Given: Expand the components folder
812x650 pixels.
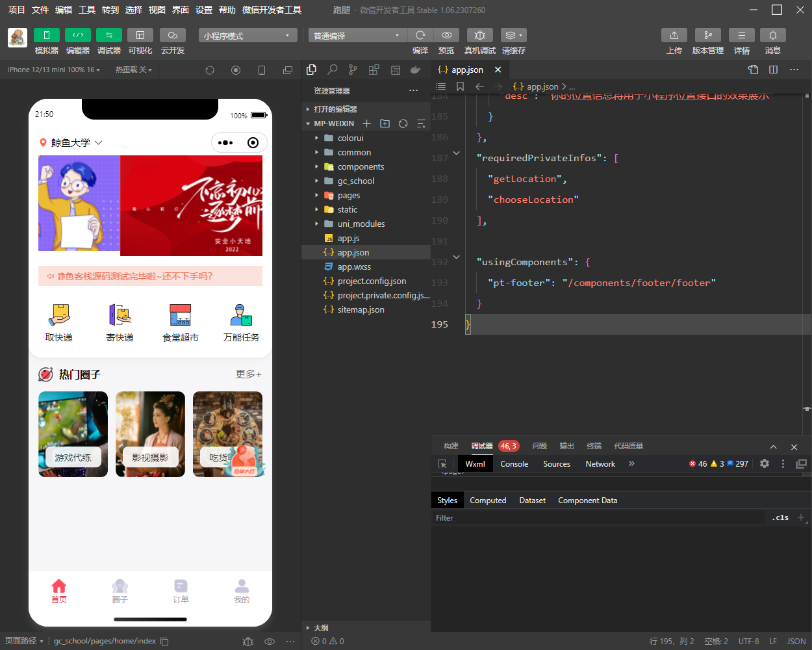Looking at the screenshot, I should pyautogui.click(x=361, y=167).
